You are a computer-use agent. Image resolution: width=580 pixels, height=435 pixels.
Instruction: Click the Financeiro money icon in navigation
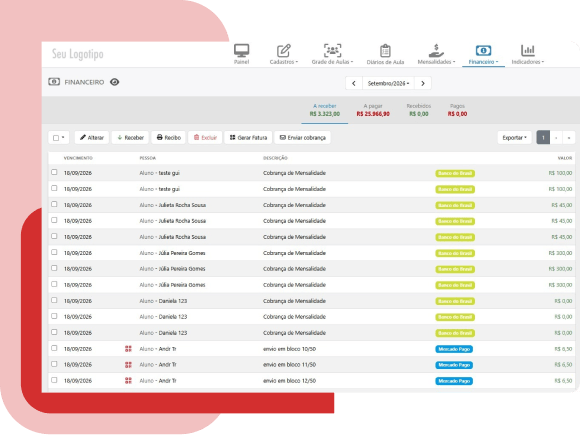[483, 50]
